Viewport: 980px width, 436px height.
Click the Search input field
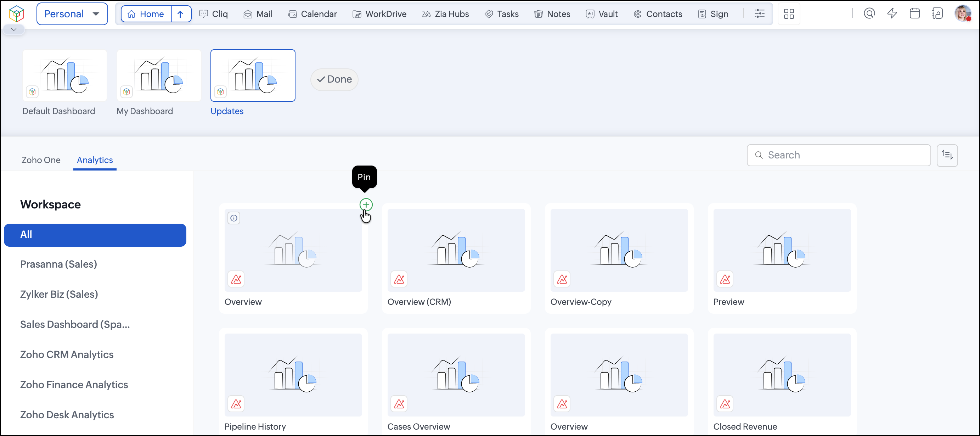point(839,155)
